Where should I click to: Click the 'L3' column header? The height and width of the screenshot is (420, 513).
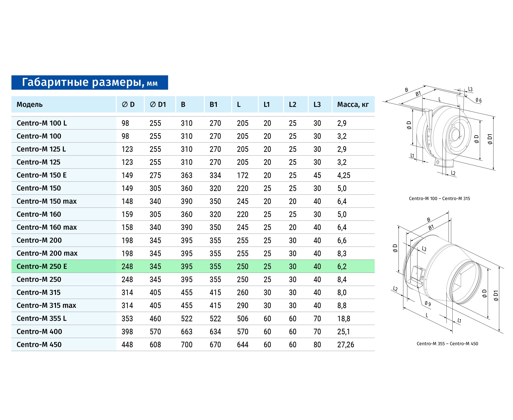click(x=317, y=104)
